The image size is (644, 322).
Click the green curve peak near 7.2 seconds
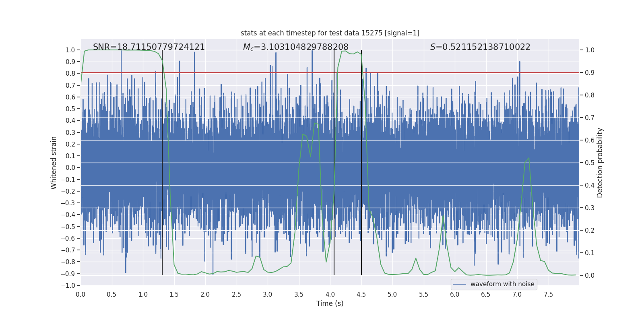(528, 158)
